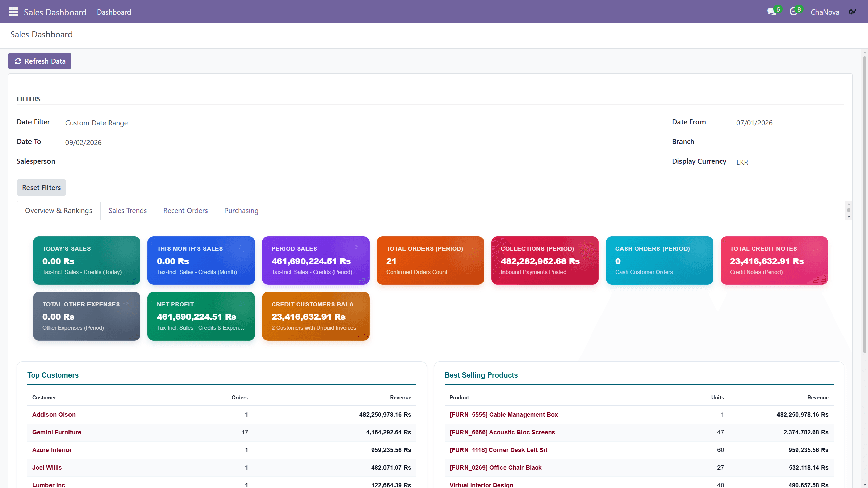Switch to the Recent Orders tab

[185, 210]
